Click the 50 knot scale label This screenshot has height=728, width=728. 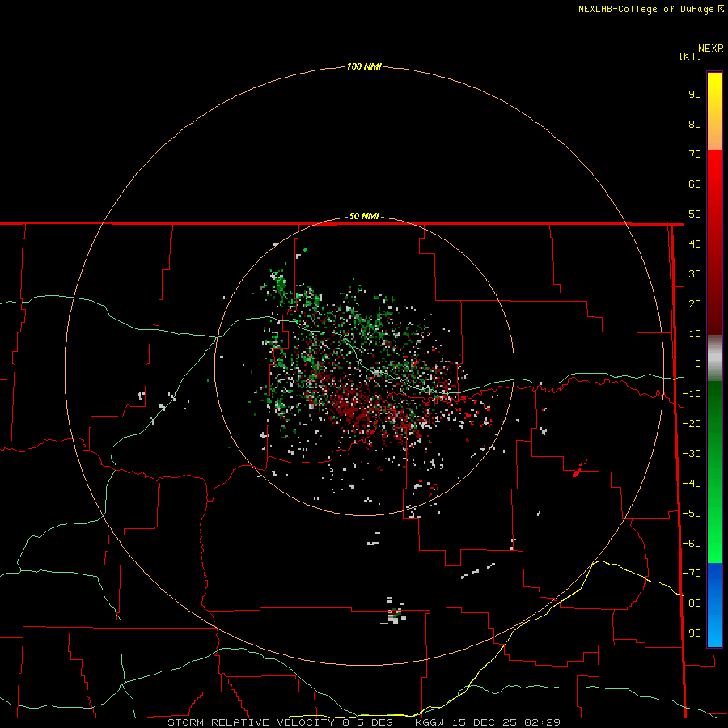695,214
